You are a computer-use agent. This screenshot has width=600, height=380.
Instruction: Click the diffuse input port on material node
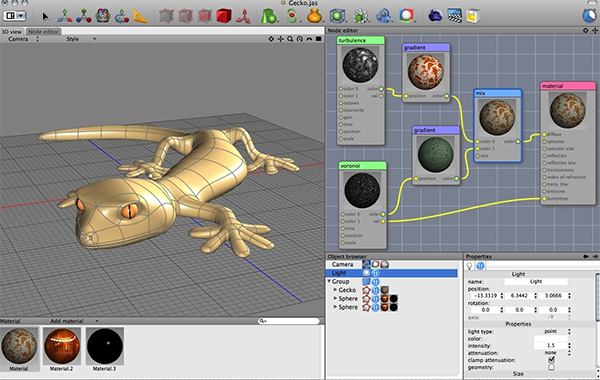pyautogui.click(x=544, y=134)
